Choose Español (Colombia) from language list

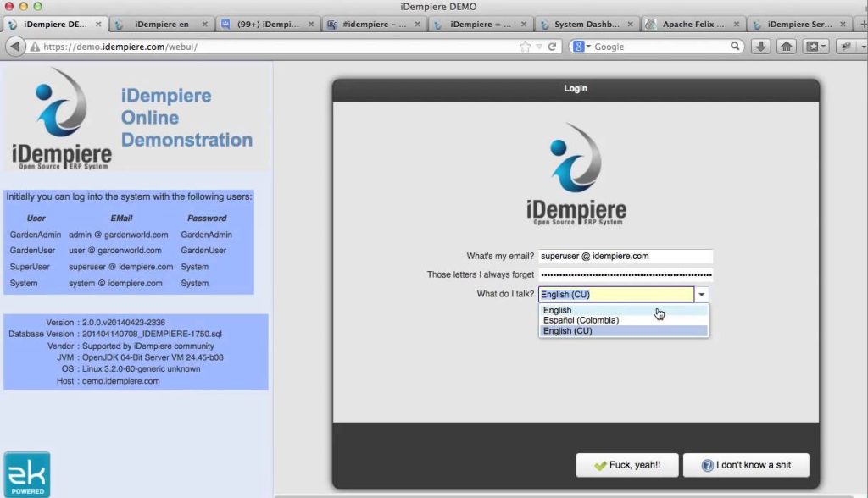pos(581,320)
